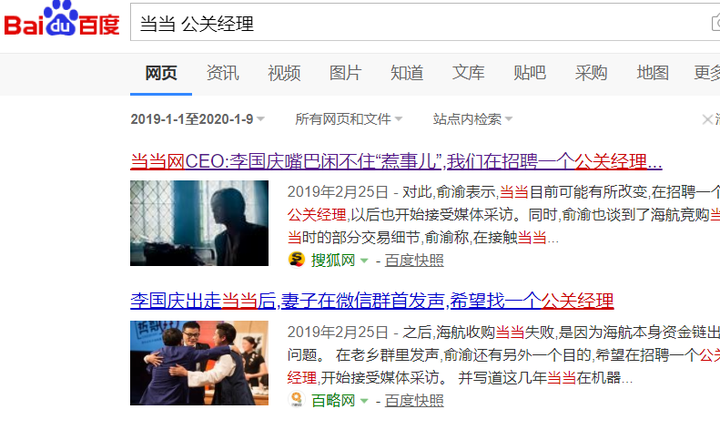Switch to the 图片 tab
This screenshot has height=430, width=720.
pos(345,73)
